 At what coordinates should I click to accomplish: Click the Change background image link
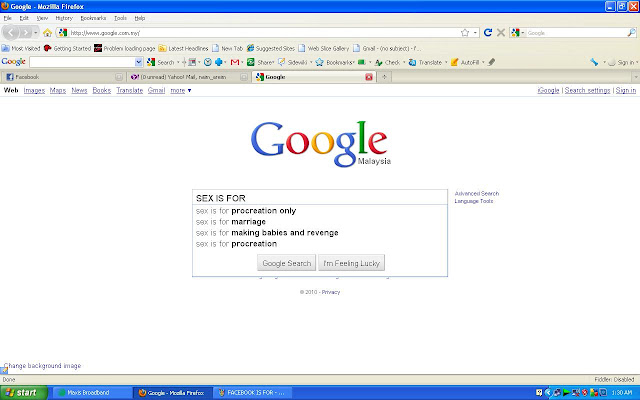click(x=42, y=366)
